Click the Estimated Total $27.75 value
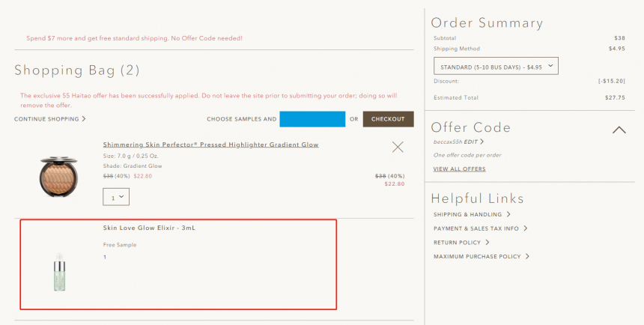 click(615, 98)
